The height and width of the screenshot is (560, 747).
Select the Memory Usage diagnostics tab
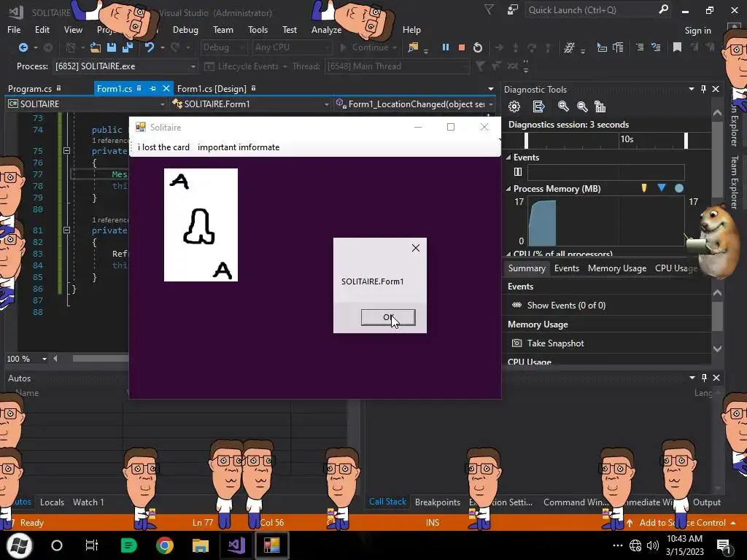[617, 268]
